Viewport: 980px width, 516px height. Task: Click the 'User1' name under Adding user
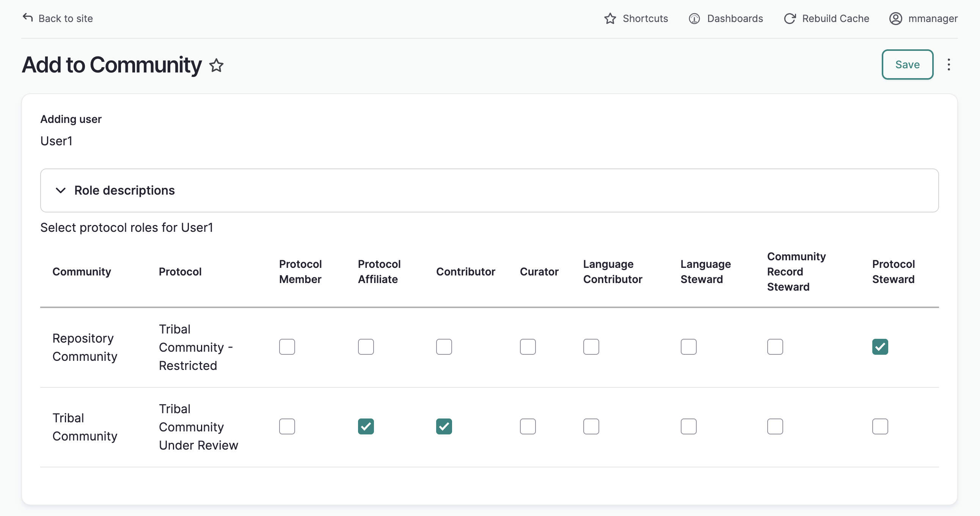[x=56, y=141]
